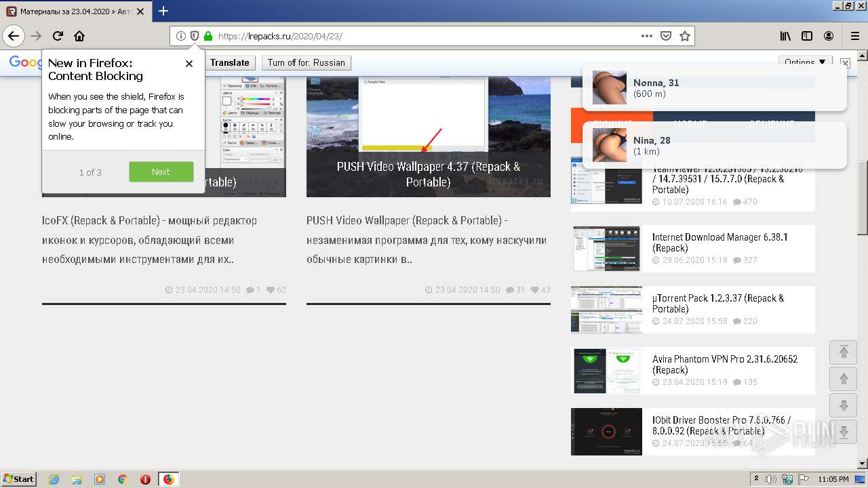
Task: Open the Firefox account icon
Action: pos(829,36)
